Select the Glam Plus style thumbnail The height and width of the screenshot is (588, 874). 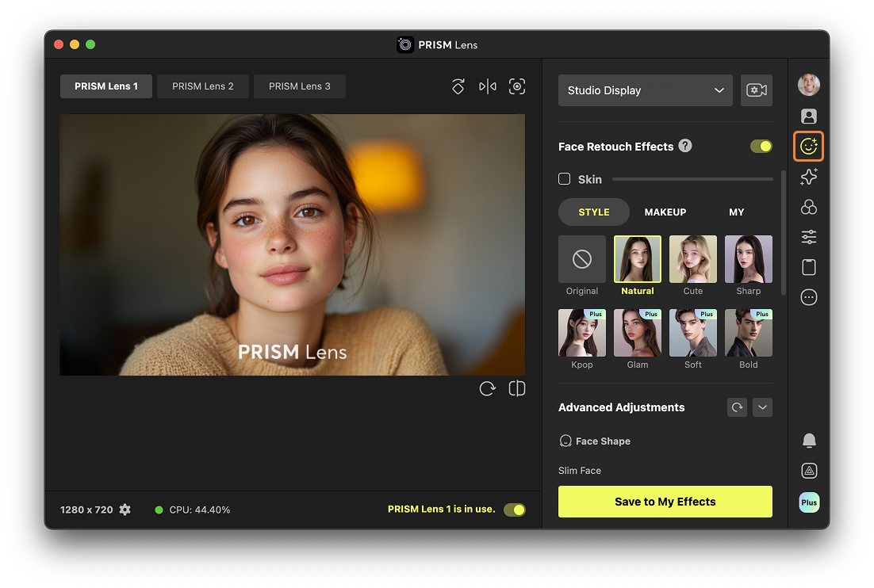click(638, 333)
